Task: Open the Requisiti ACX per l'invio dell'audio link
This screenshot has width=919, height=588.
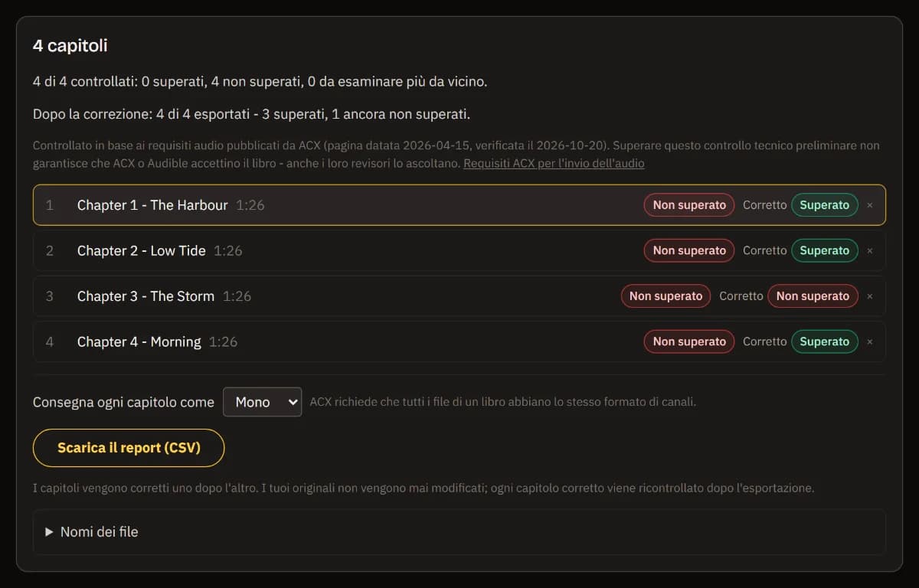Action: (x=554, y=163)
